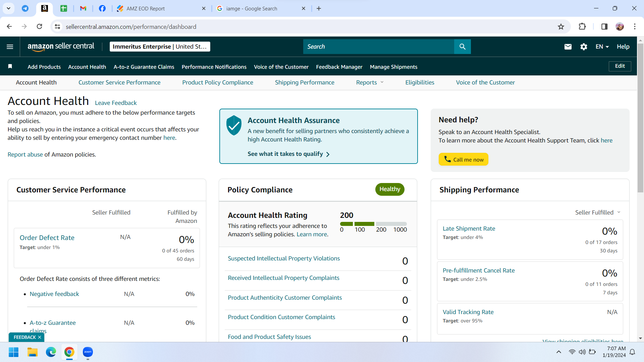Viewport: 644px width, 362px height.
Task: Click the Account Health Assurance shield icon
Action: [x=234, y=125]
